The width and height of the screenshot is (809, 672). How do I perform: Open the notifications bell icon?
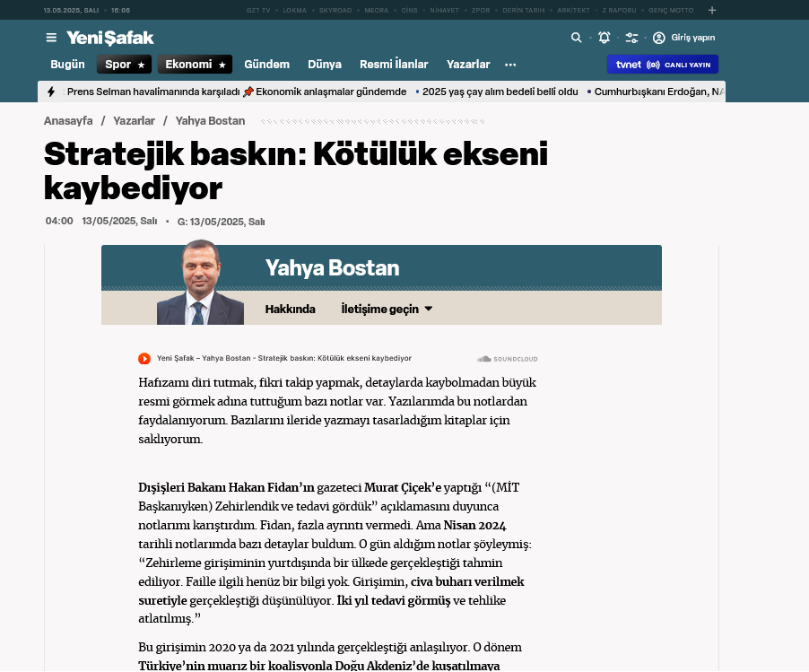click(x=604, y=38)
